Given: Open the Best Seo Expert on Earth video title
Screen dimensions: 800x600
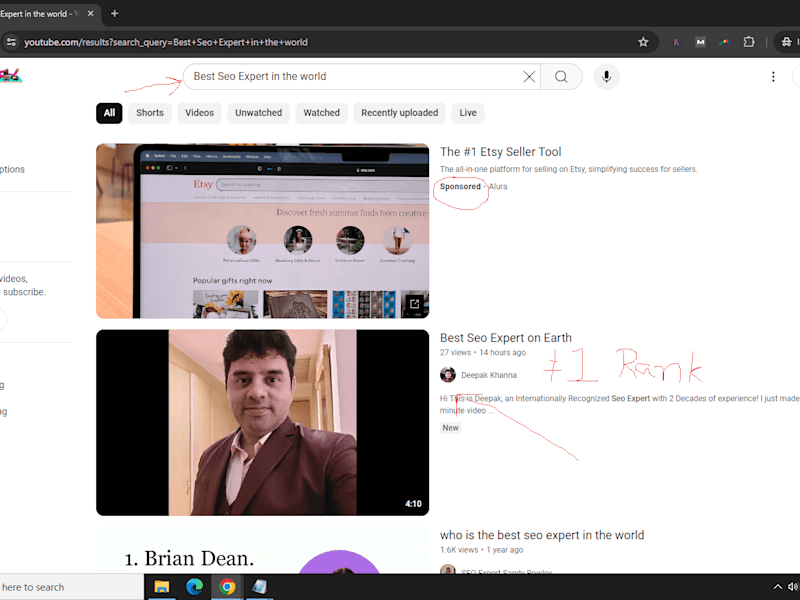Looking at the screenshot, I should pos(506,338).
